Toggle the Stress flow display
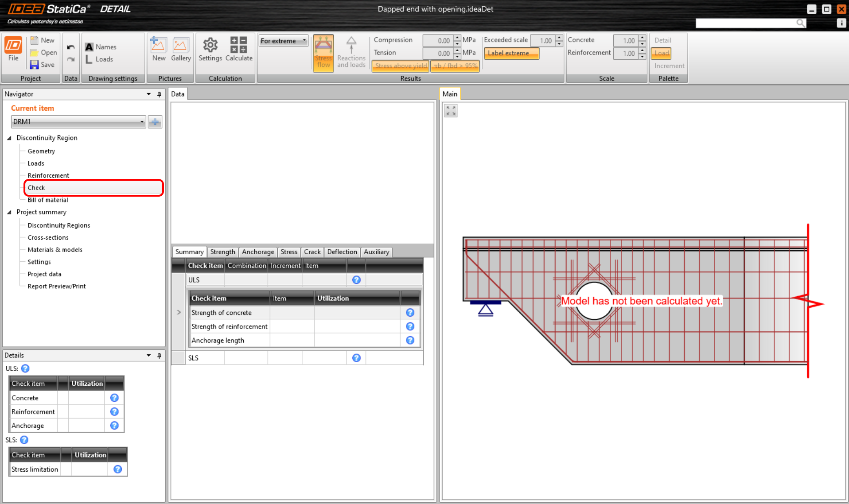The height and width of the screenshot is (504, 849). pyautogui.click(x=323, y=53)
